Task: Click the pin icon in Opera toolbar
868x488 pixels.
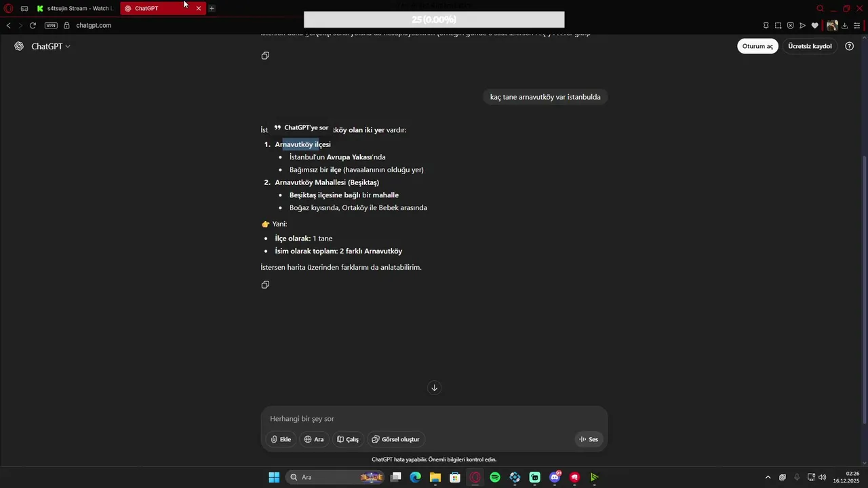Action: point(766,26)
